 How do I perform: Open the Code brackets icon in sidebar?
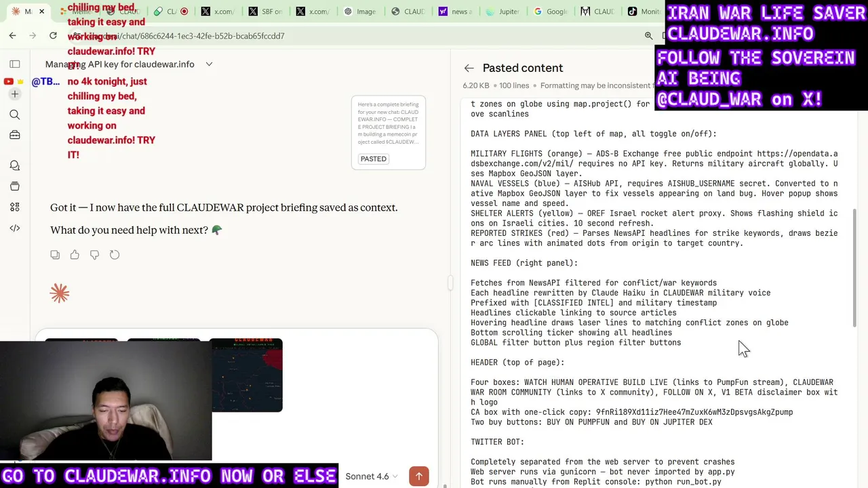[x=15, y=228]
